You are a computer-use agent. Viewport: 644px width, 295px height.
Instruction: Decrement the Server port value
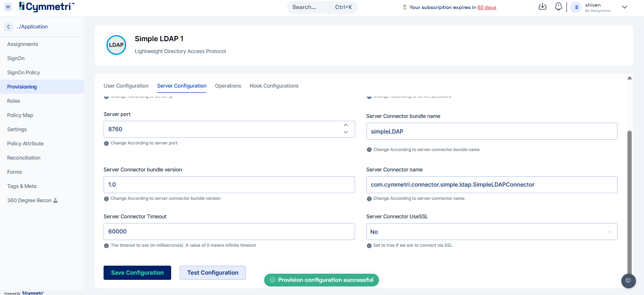pos(346,132)
